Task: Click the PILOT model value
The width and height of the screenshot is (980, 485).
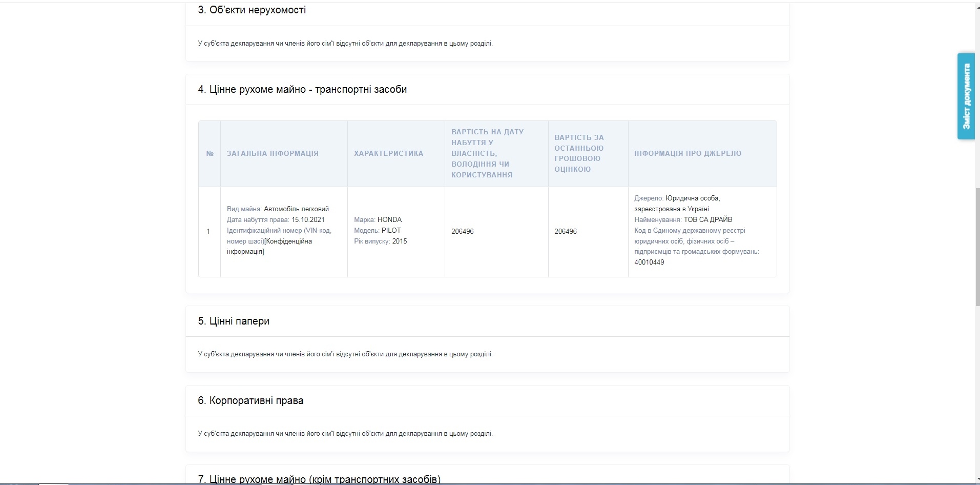Action: tap(391, 230)
